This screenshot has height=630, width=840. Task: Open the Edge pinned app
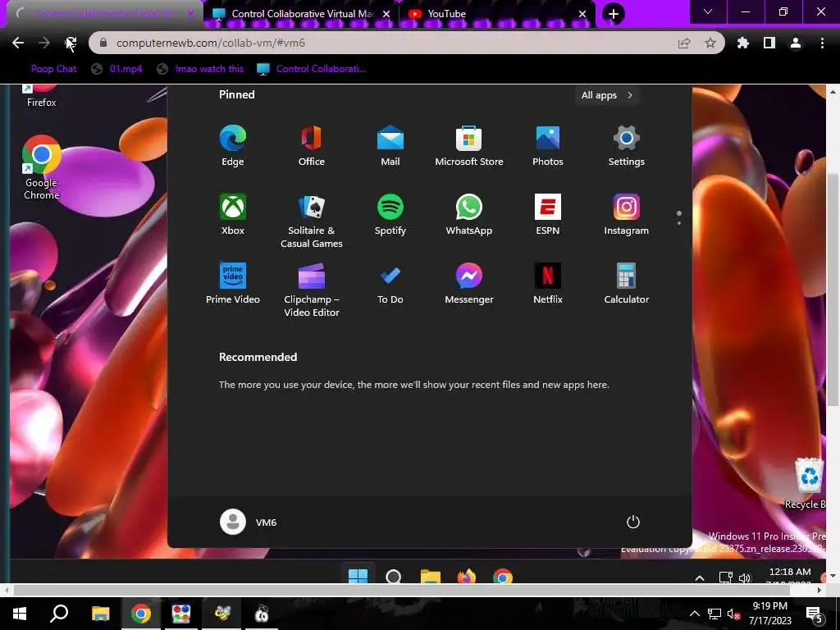point(232,146)
